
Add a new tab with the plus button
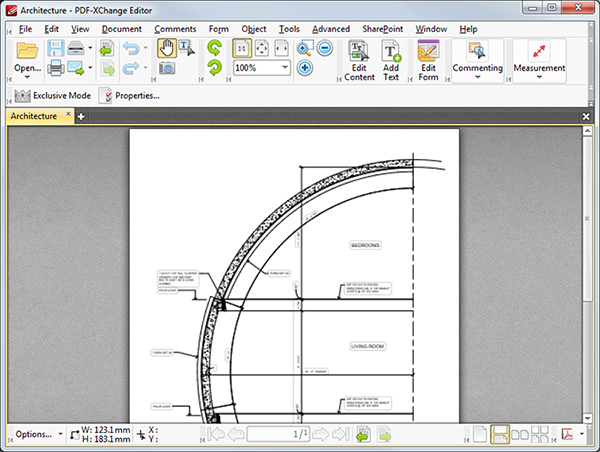(x=81, y=117)
